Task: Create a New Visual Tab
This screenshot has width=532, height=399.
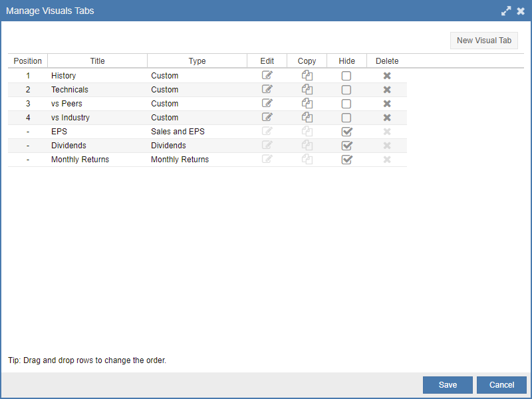Action: click(484, 41)
